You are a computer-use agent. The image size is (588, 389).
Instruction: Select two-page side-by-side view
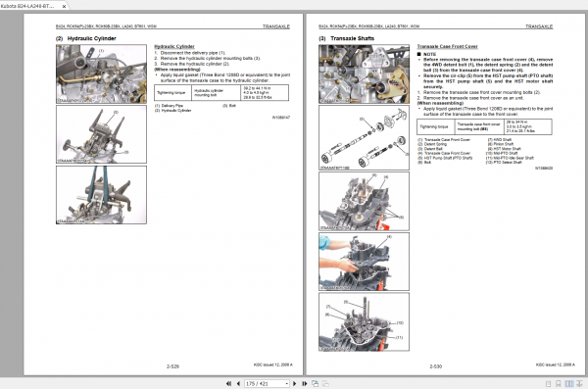click(568, 384)
